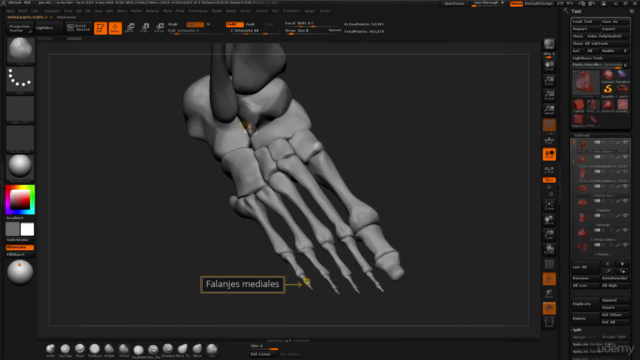This screenshot has width=640, height=360.
Task: Toggle the Zadd mode
Action: pyautogui.click(x=234, y=24)
